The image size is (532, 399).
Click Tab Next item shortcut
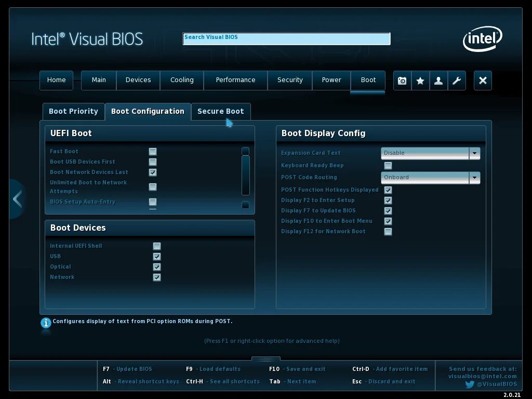292,382
